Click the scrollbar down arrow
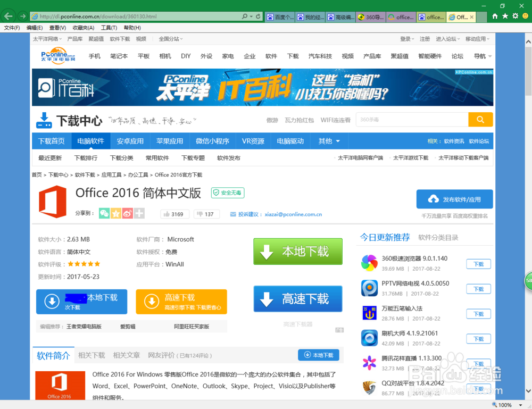The image size is (532, 409). pos(528,391)
